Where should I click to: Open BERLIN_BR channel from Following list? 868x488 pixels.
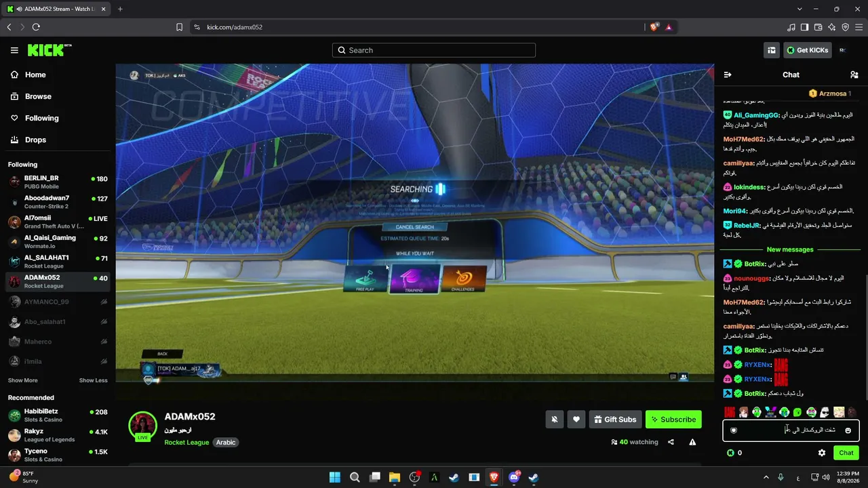(58, 182)
